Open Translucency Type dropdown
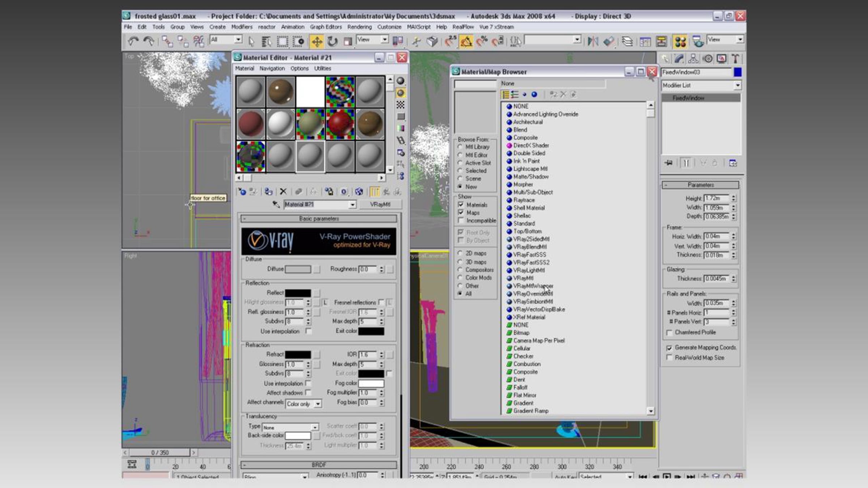Image resolution: width=868 pixels, height=488 pixels. point(290,427)
